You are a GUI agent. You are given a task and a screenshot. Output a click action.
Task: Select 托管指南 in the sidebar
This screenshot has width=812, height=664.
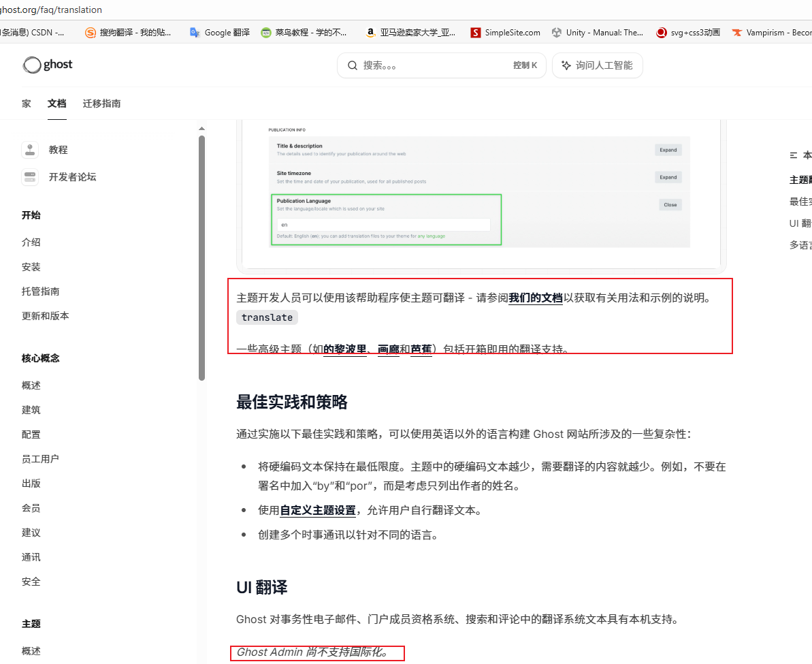coord(41,291)
